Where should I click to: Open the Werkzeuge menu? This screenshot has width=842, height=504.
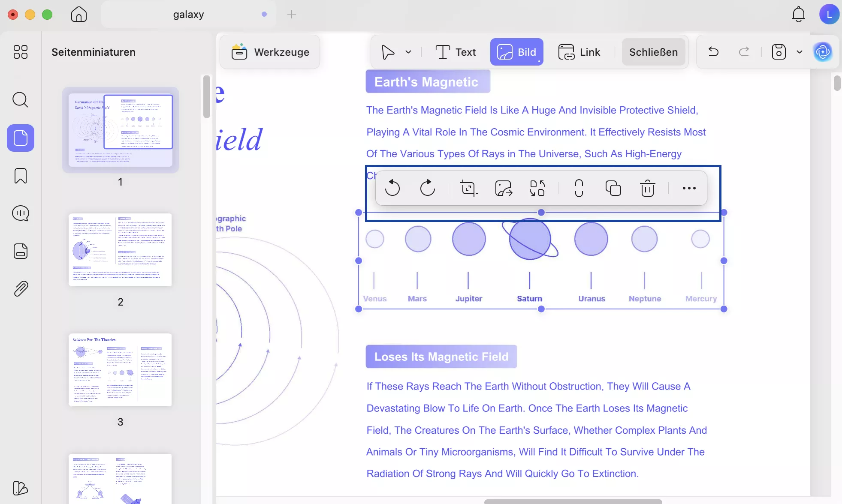(x=270, y=52)
